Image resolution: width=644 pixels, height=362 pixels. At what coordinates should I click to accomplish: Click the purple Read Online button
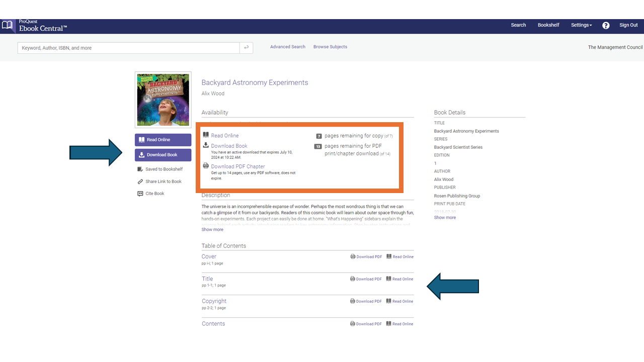coord(163,140)
